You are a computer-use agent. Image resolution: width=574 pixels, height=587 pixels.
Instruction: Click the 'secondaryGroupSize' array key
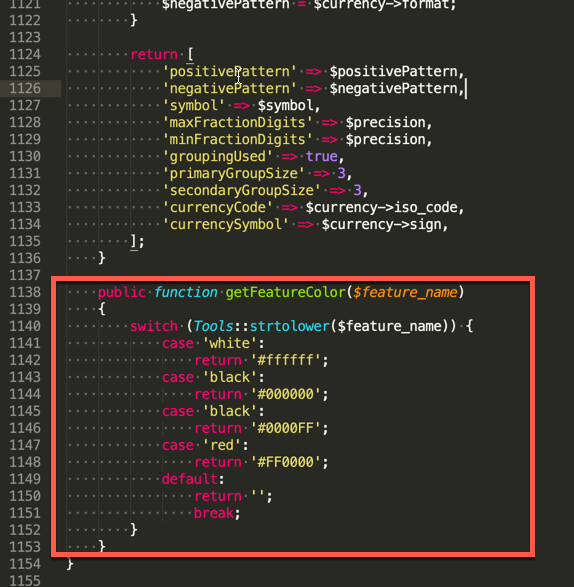click(x=242, y=191)
